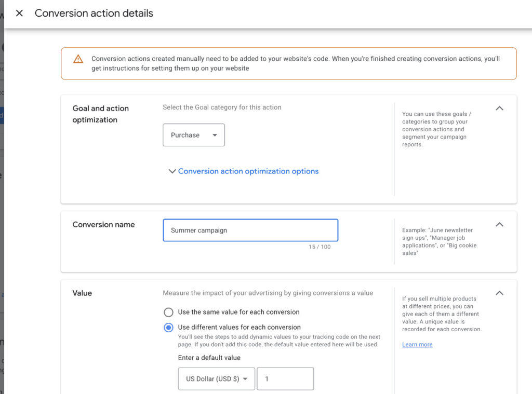532x394 pixels.
Task: Collapse the Goal and action optimization section
Action: (499, 108)
